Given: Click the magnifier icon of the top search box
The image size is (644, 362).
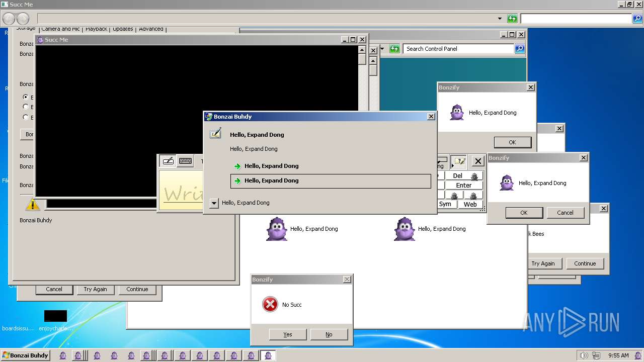Looking at the screenshot, I should [x=637, y=19].
